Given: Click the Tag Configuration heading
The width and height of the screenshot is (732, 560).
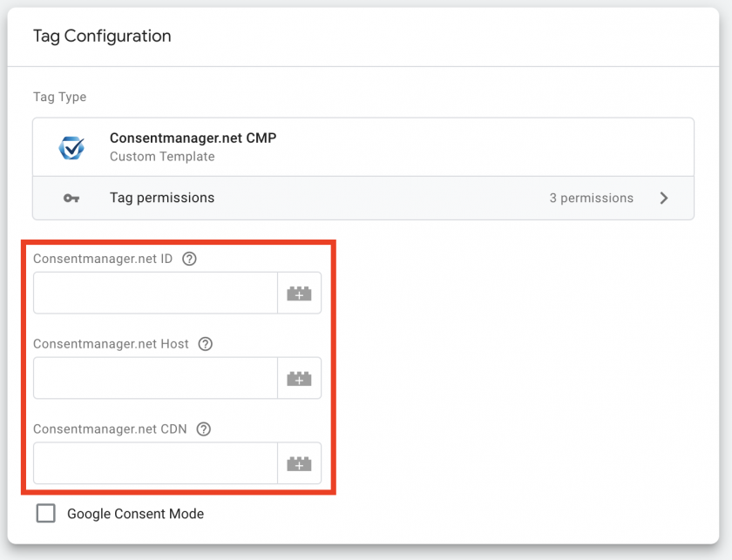Looking at the screenshot, I should click(102, 36).
